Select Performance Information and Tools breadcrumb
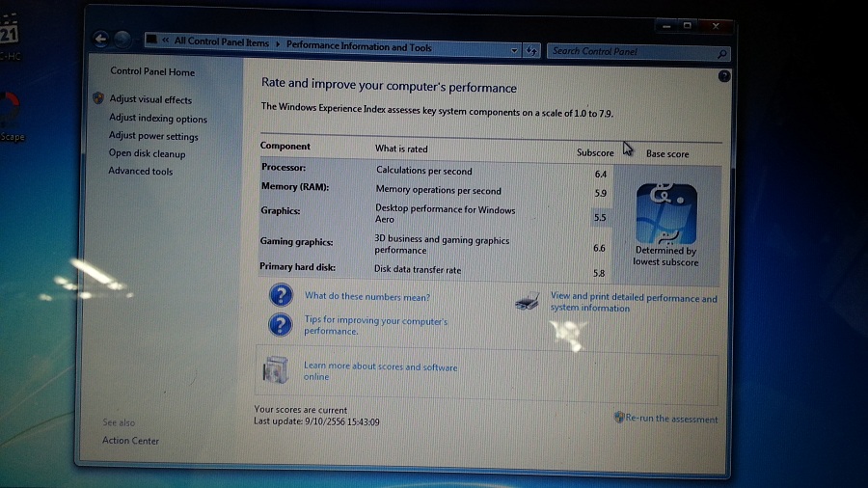868x488 pixels. point(359,46)
